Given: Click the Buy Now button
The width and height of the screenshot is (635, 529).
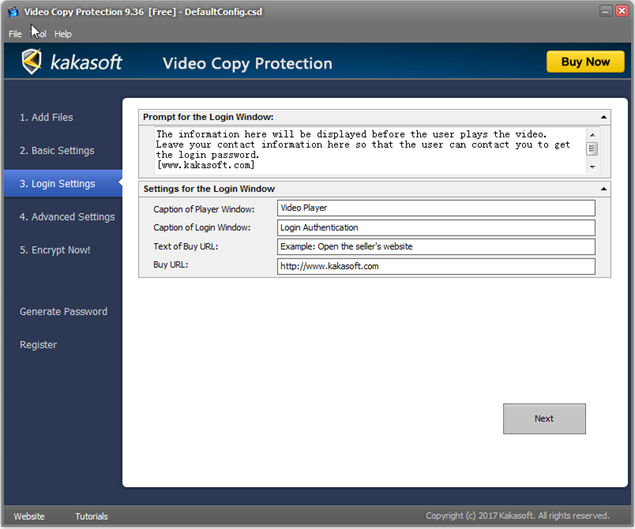Looking at the screenshot, I should [585, 62].
